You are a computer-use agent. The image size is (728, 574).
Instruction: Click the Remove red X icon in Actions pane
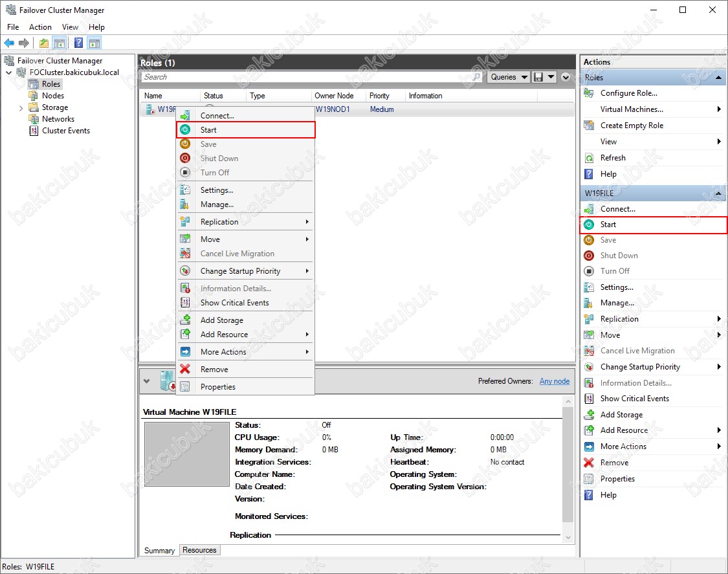tap(589, 463)
